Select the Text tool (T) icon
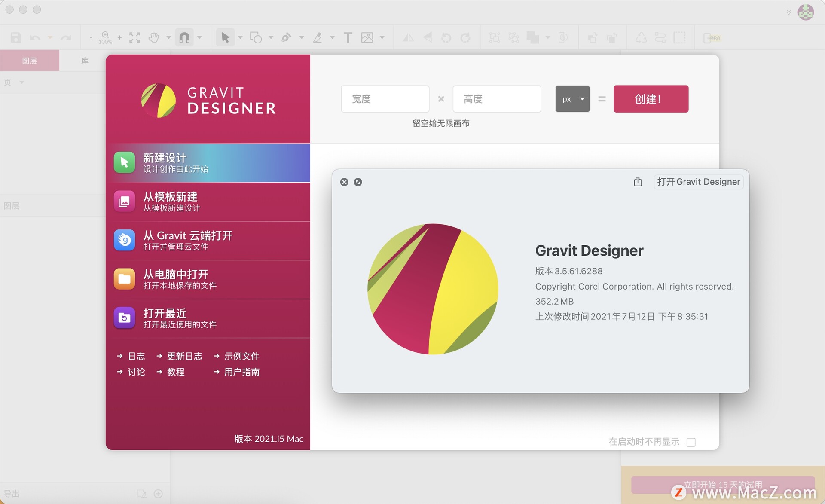 pos(348,38)
